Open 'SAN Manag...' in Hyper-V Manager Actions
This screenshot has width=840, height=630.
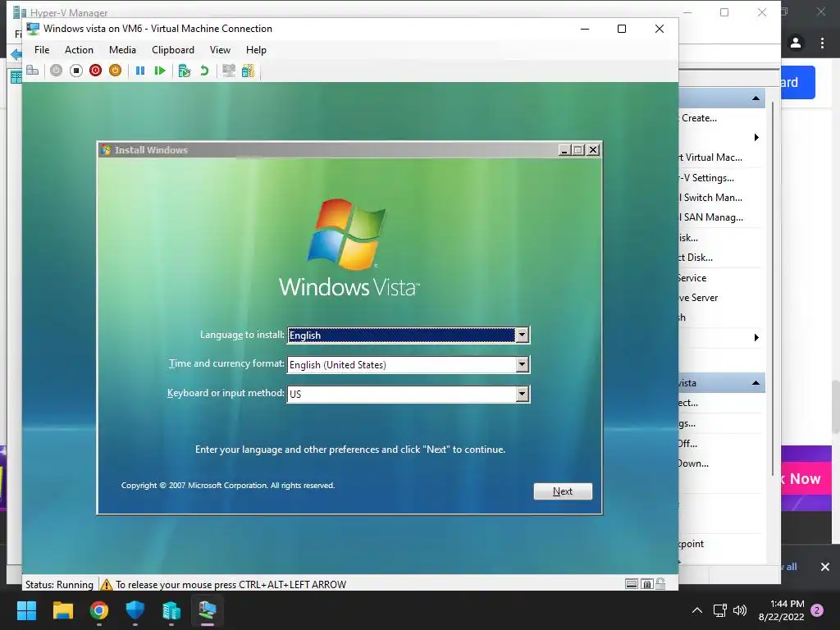(711, 217)
